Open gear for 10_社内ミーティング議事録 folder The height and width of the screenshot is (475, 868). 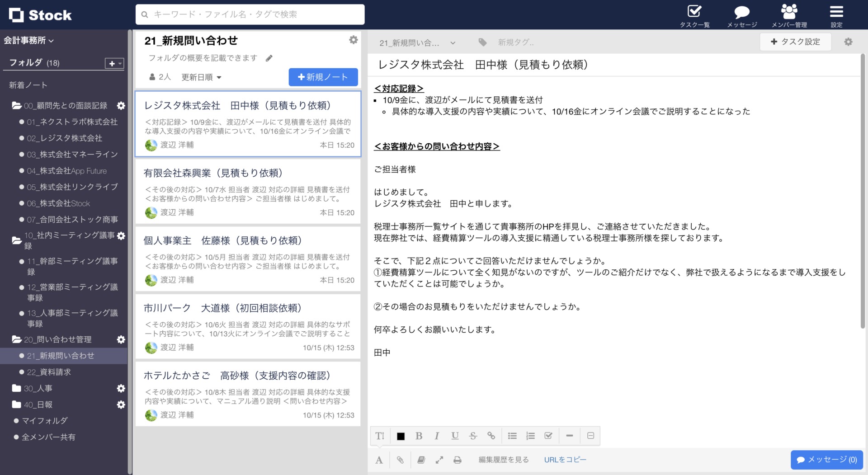point(121,236)
